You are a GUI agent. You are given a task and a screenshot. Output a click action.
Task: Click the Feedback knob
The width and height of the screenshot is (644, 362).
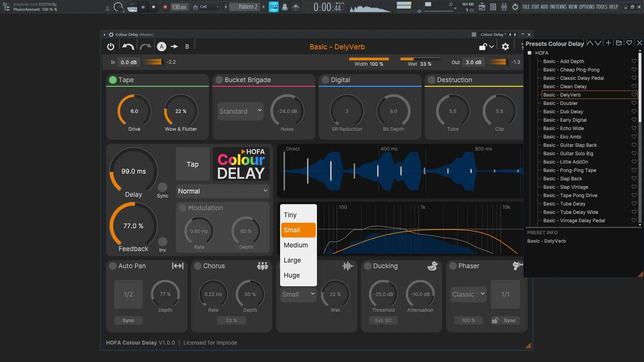pyautogui.click(x=133, y=226)
